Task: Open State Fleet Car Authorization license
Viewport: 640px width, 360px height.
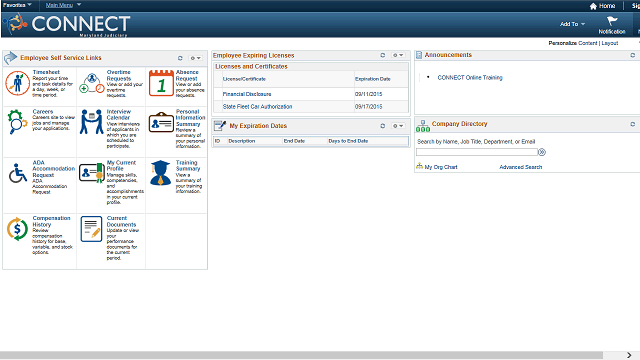Action: (258, 107)
